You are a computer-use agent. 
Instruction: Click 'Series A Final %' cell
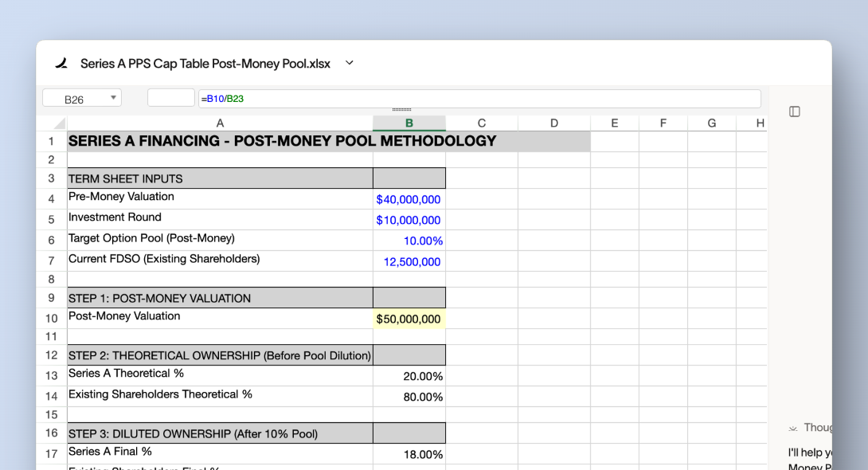(220, 453)
